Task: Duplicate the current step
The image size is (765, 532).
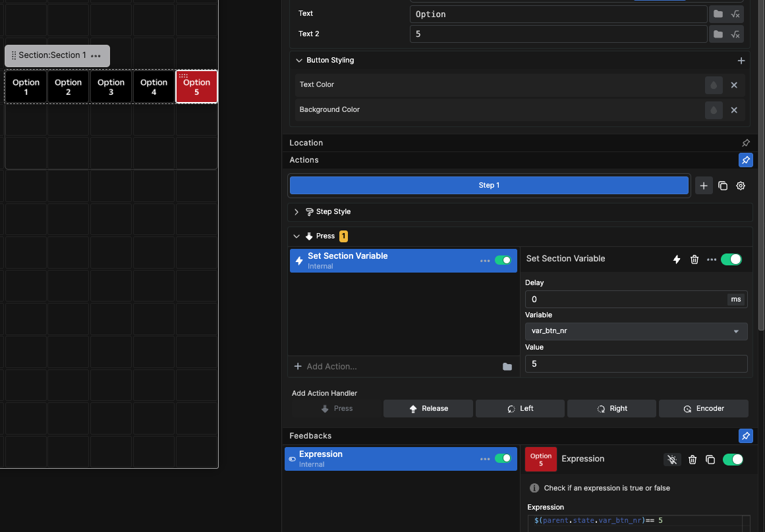Action: pos(723,186)
